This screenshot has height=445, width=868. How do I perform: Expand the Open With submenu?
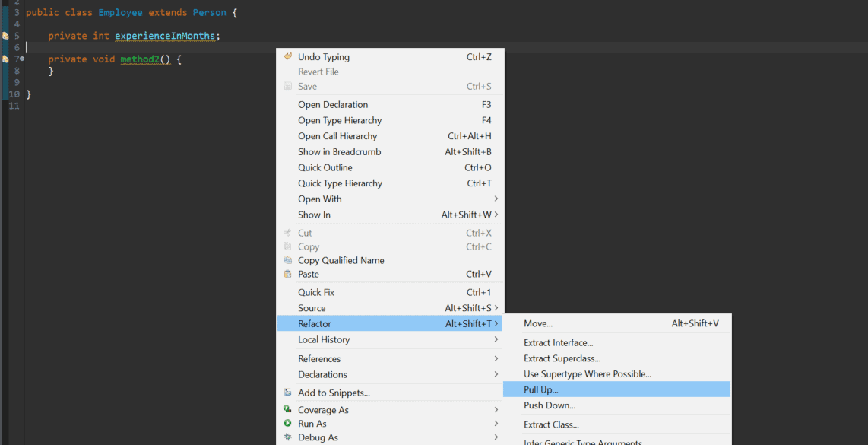click(x=391, y=199)
